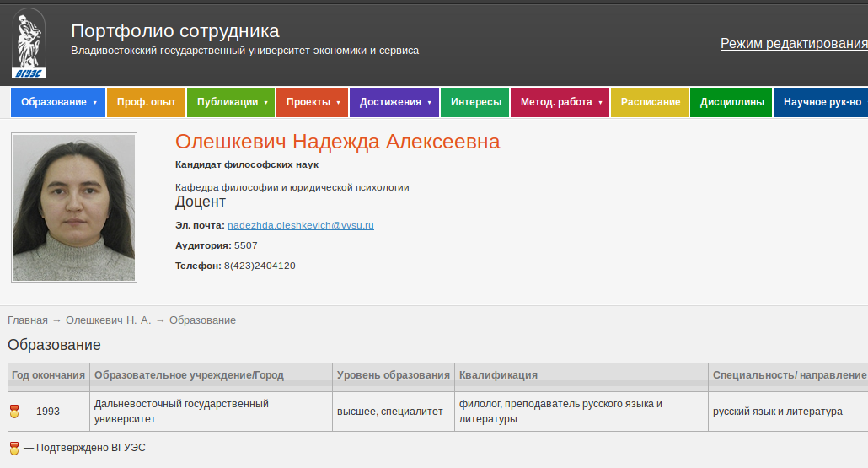This screenshot has height=468, width=868.
Task: Expand the Проекты dropdown menu
Action: pos(312,102)
